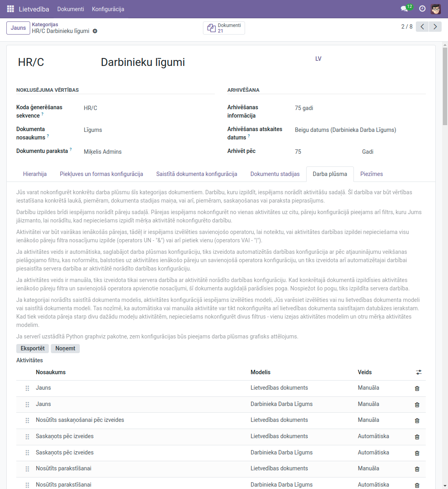Open the Dokumenti top menu
This screenshot has width=448, height=489.
(x=70, y=9)
